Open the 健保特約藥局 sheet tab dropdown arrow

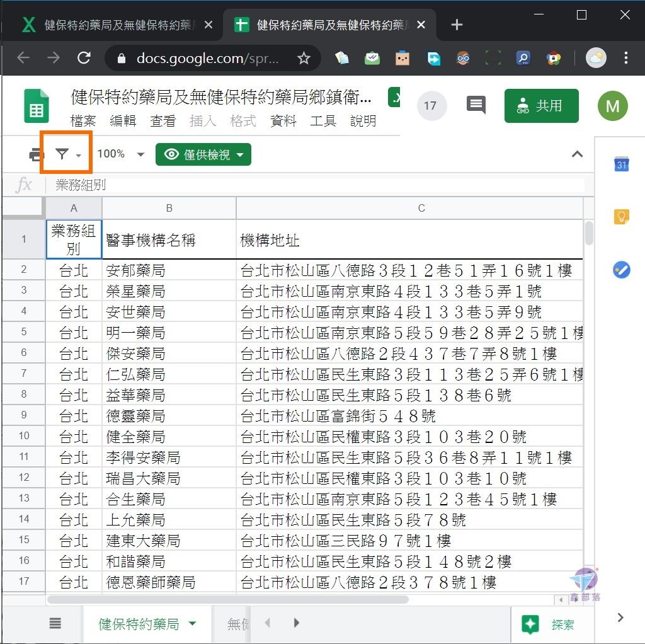tap(192, 623)
